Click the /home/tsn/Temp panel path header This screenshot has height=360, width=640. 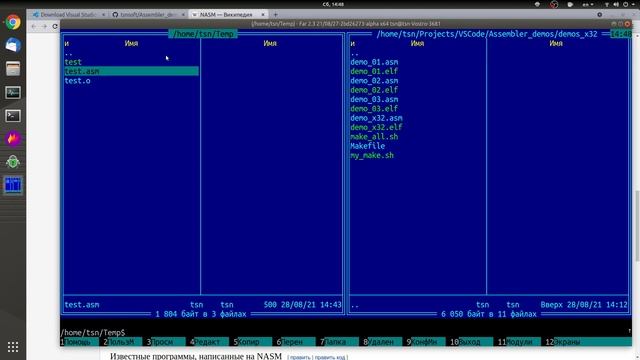point(203,34)
